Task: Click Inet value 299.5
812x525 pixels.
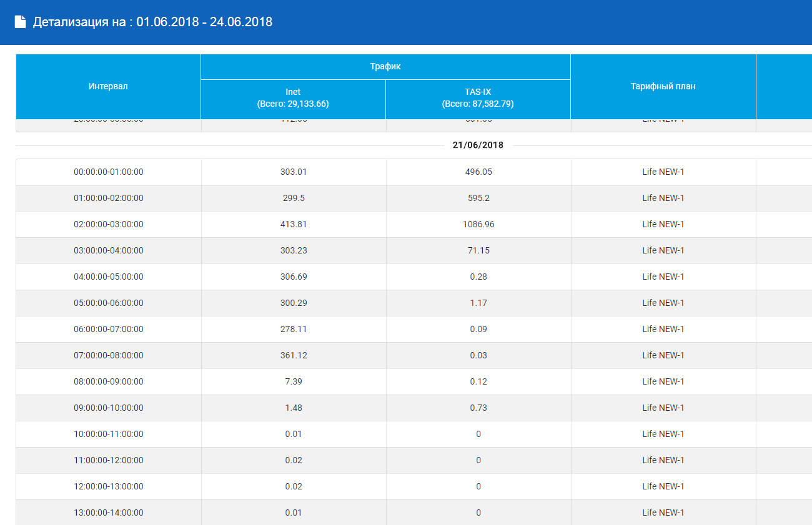Action: pyautogui.click(x=294, y=198)
